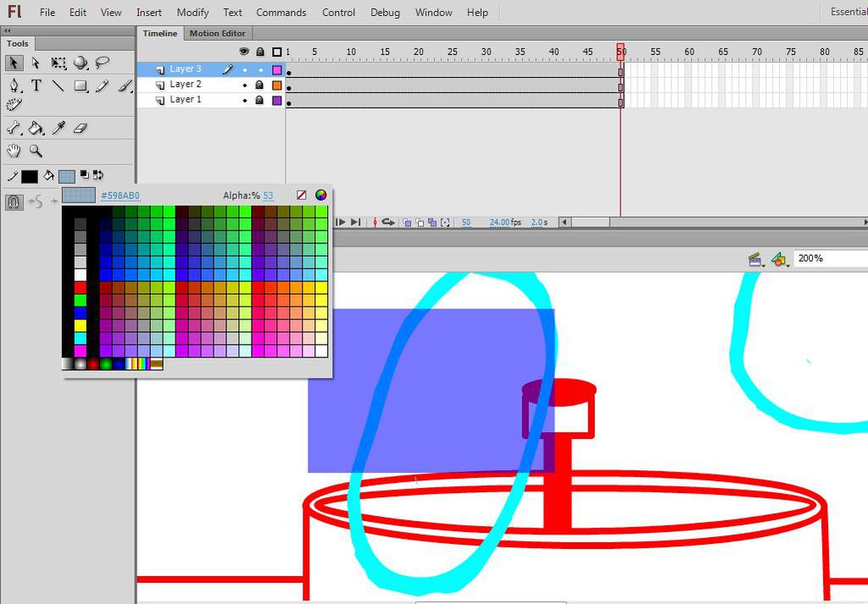Enable onion skinning in timeline controls
The height and width of the screenshot is (604, 868).
pyautogui.click(x=405, y=222)
